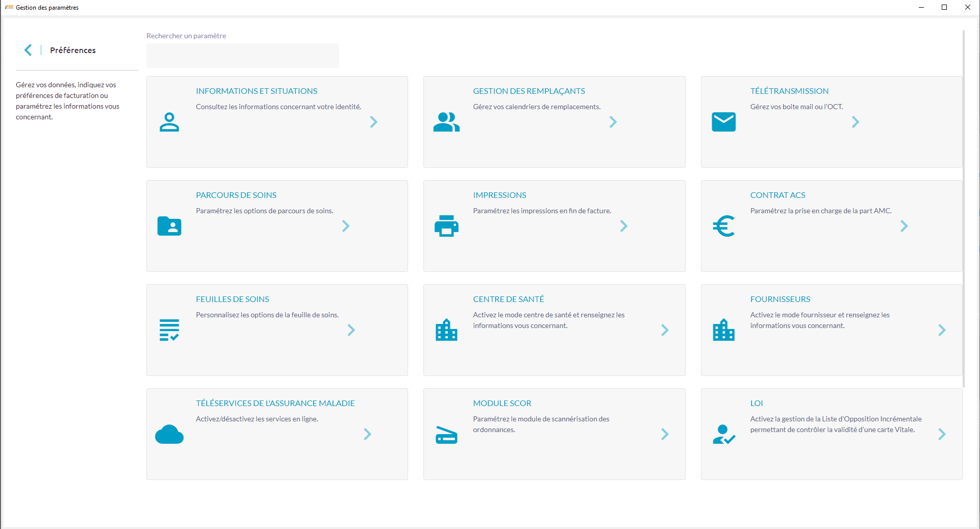980x529 pixels.
Task: Open the TÉLÉTRANSMISSION title link
Action: pyautogui.click(x=789, y=91)
